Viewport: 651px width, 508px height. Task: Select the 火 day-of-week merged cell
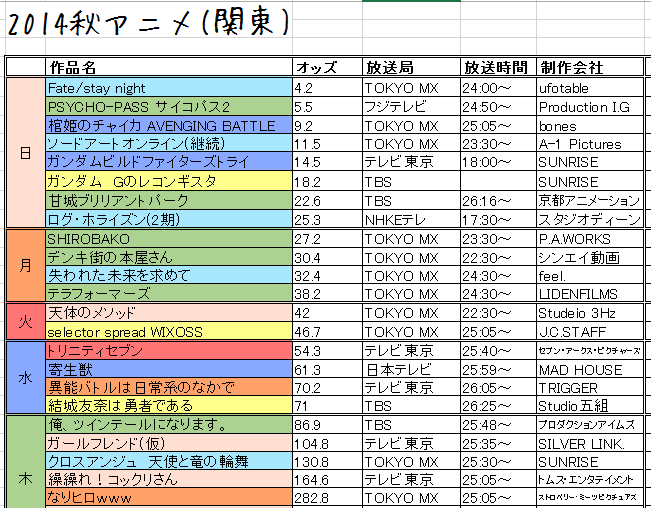[x=26, y=321]
